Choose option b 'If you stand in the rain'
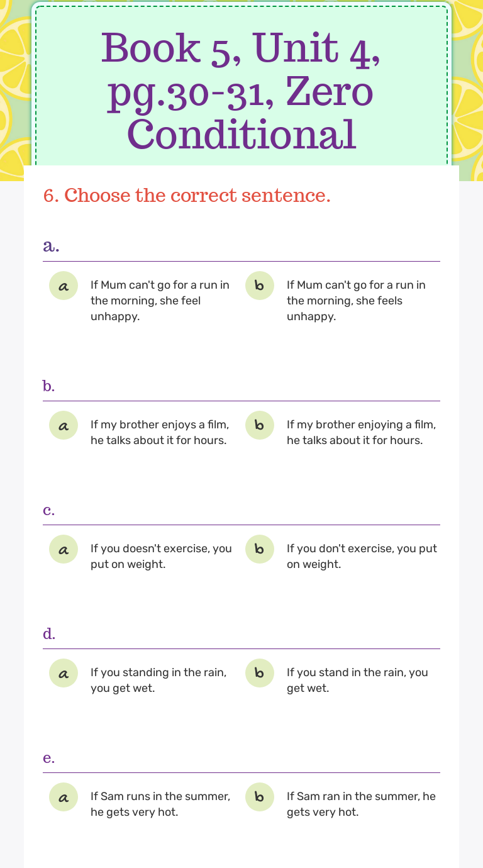The height and width of the screenshot is (868, 483). pos(357,680)
